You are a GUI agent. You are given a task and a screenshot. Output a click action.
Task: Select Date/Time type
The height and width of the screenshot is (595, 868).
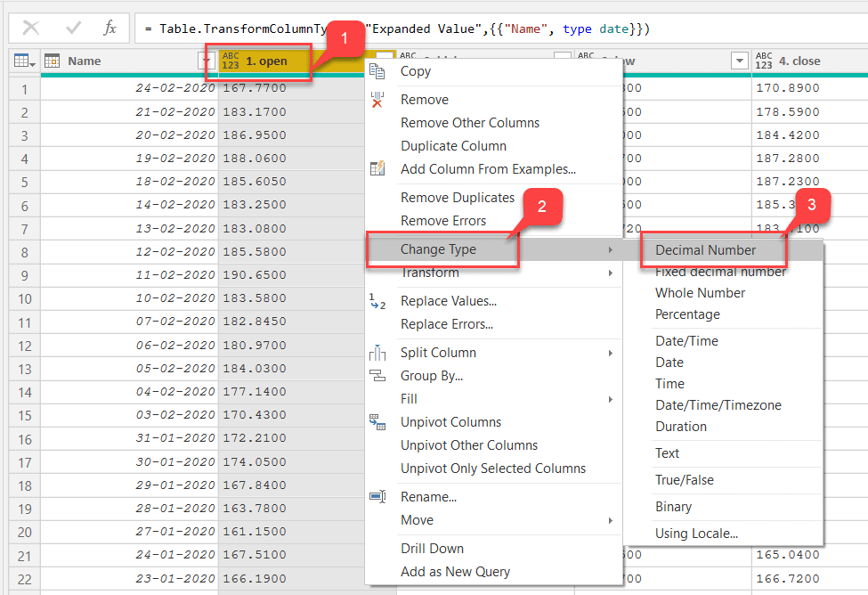coord(686,341)
